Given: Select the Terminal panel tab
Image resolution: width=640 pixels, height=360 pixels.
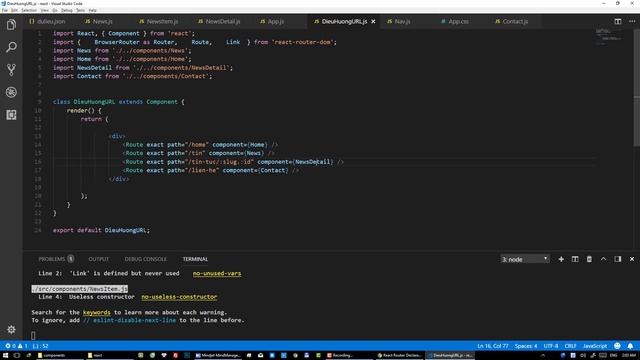Looking at the screenshot, I should [195, 259].
